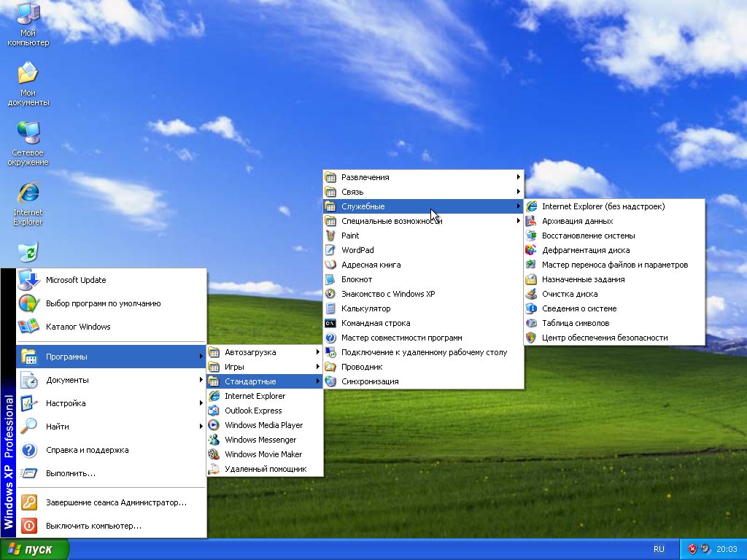Launch Командная строка
This screenshot has height=560, width=747.
(375, 323)
